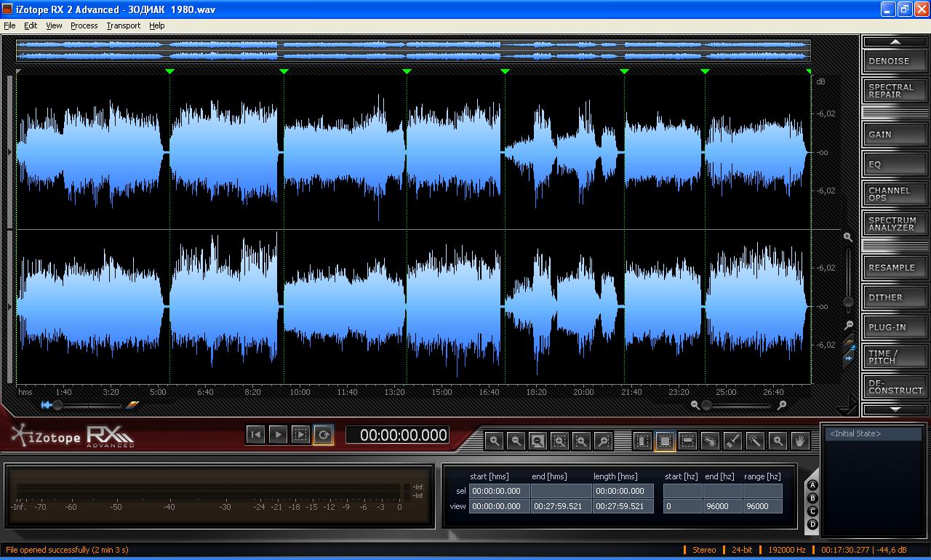Screen dimensions: 931x560
Task: Open the Dither module
Action: [895, 297]
